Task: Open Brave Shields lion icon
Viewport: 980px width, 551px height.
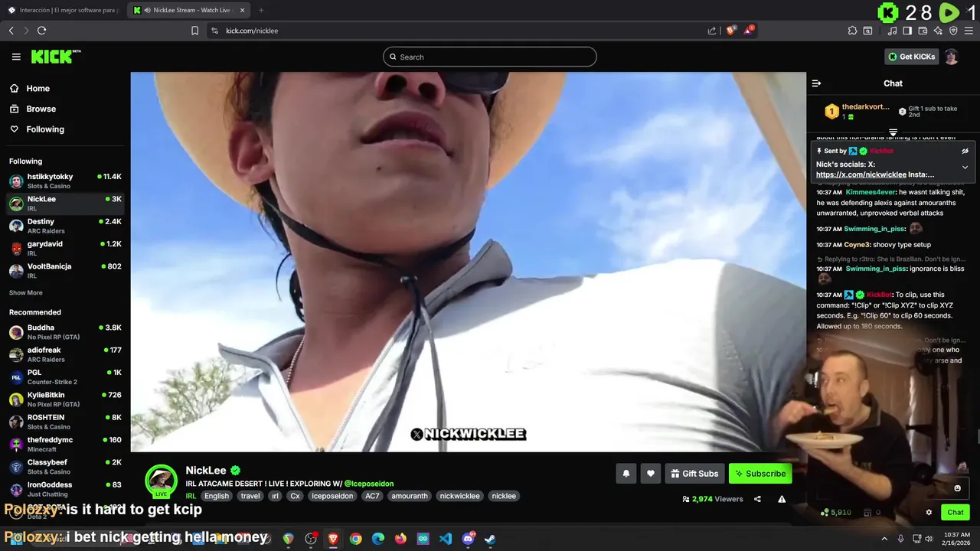Action: [730, 31]
